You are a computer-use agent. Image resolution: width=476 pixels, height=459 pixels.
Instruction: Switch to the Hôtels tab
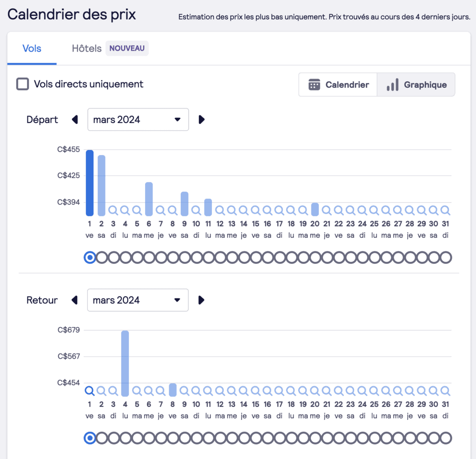click(x=86, y=48)
